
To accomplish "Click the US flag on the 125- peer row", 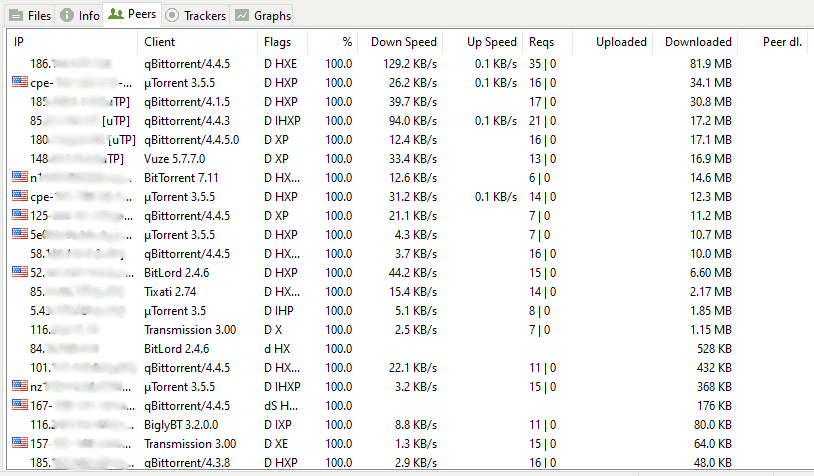I will coord(20,214).
